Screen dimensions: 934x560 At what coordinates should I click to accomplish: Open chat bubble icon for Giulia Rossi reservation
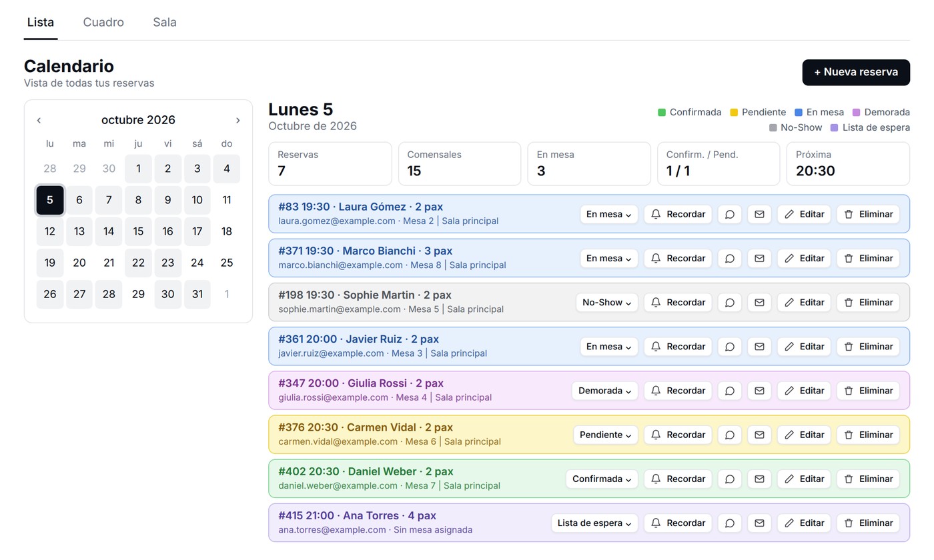pyautogui.click(x=729, y=391)
